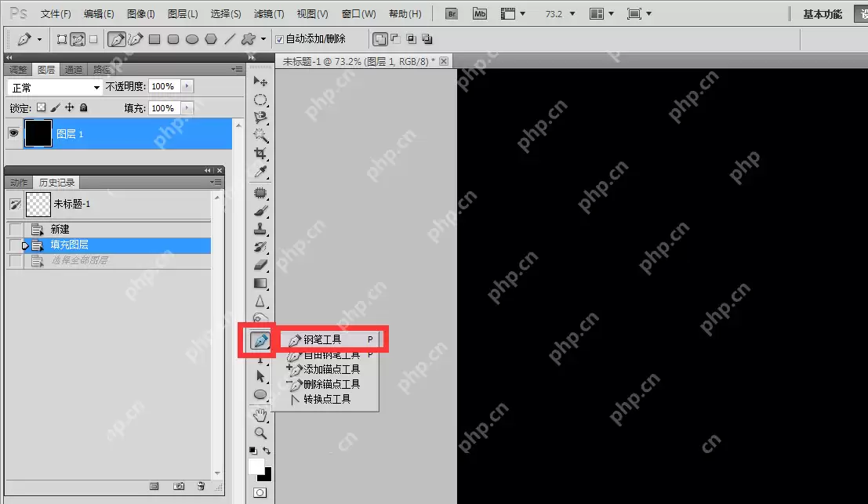Viewport: 868px width, 504px height.
Task: Open the 填充 fill percentage arrow
Action: point(187,107)
